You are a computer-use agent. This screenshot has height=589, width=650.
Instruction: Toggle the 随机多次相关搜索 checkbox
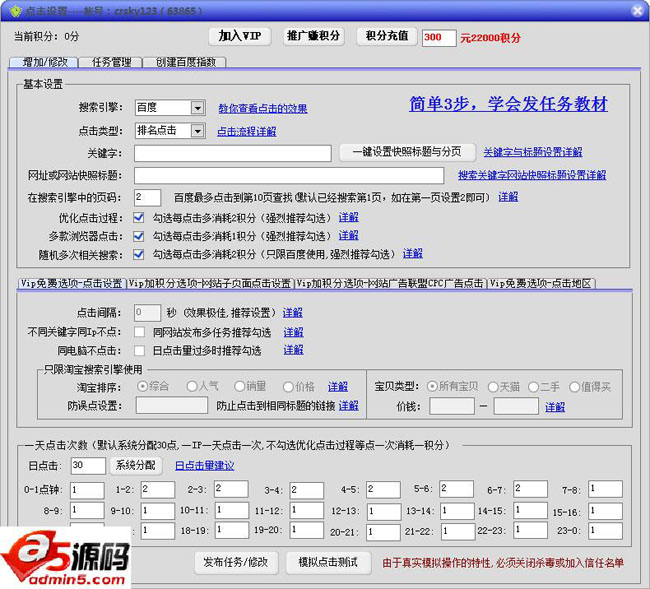(139, 254)
